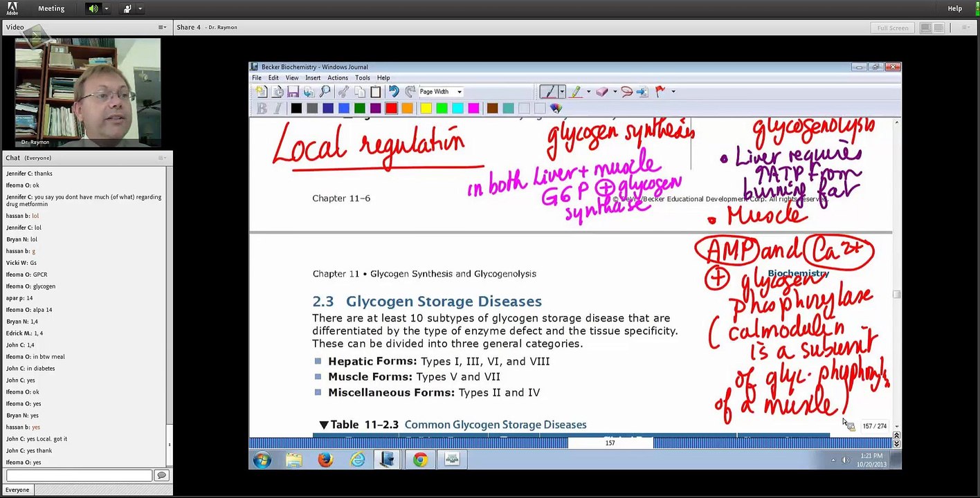Viewport: 980px width, 498px height.
Task: Pick the brown color swatch
Action: tap(492, 108)
